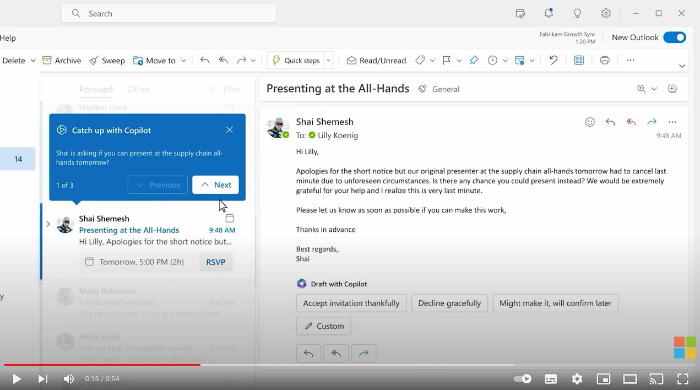This screenshot has height=390, width=700.
Task: Open the notifications bell icon
Action: tap(549, 13)
